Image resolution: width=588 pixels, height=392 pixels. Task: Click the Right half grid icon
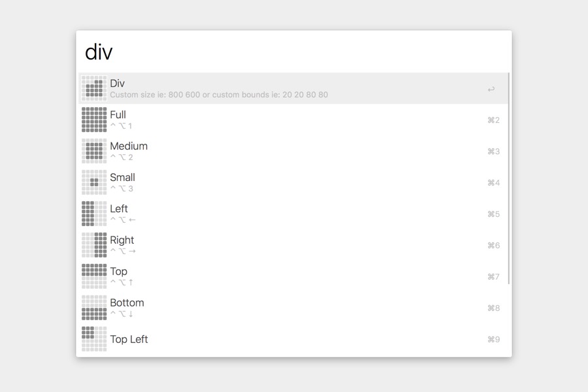point(94,245)
